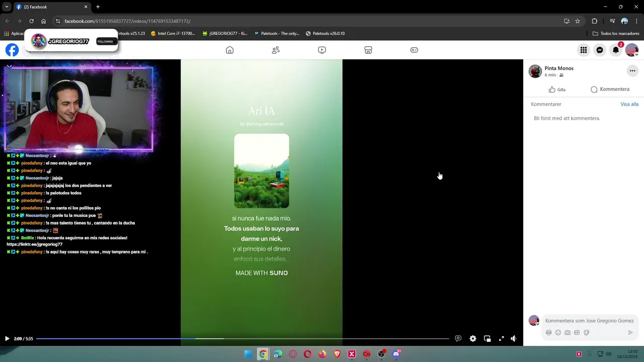Open Pinta Monos page name

click(x=559, y=68)
